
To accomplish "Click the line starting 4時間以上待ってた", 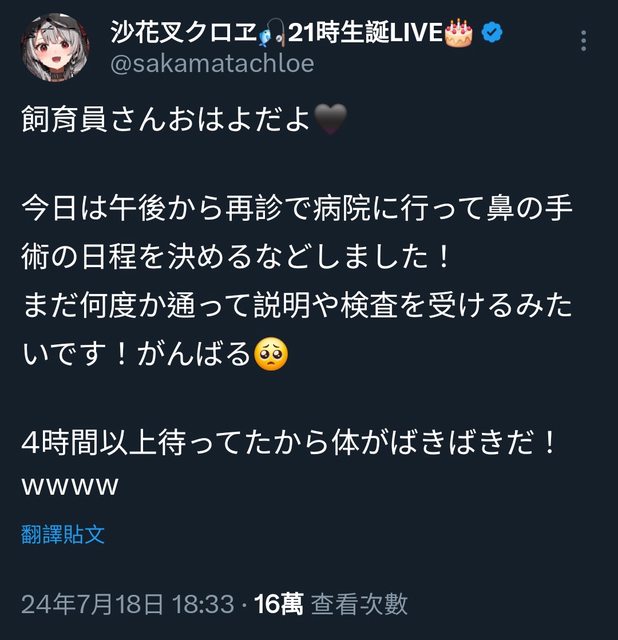I will point(288,442).
